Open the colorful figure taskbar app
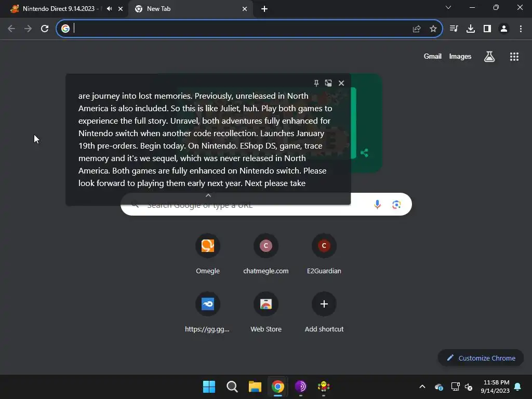The width and height of the screenshot is (532, 399). coord(323,387)
